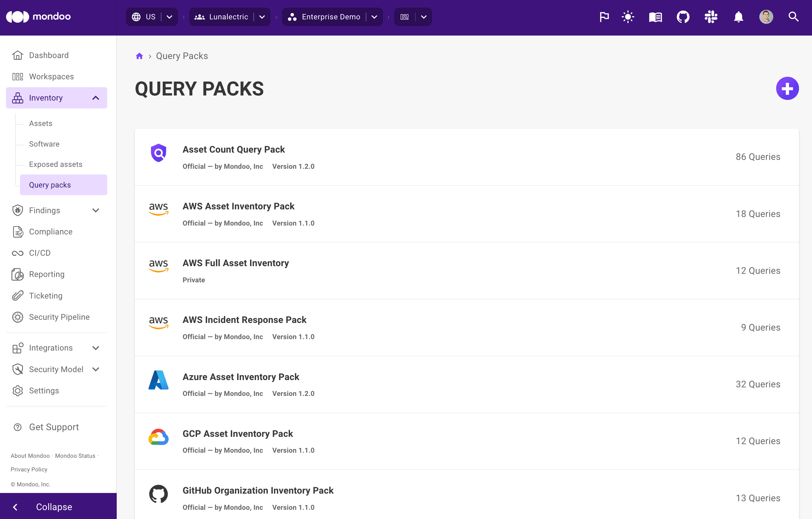This screenshot has height=519, width=812.
Task: Open notifications via the bell icon
Action: [x=738, y=16]
